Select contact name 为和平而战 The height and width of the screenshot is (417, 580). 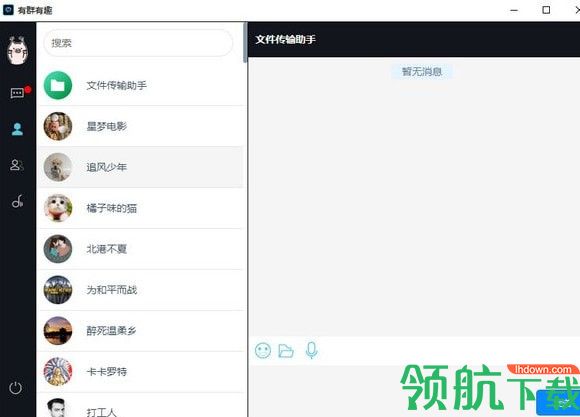112,290
